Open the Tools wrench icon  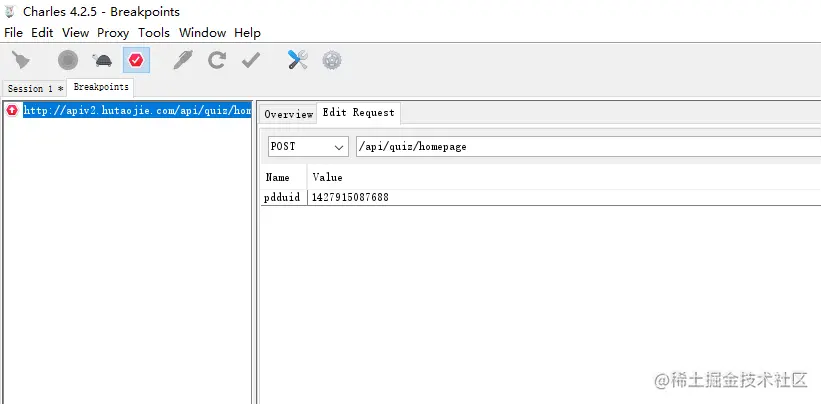click(298, 60)
